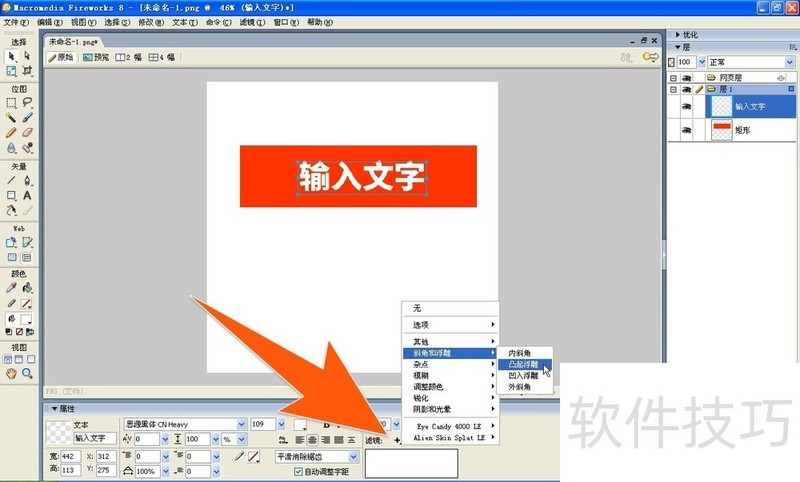Select the Blur tool
800x482 pixels.
pos(11,148)
